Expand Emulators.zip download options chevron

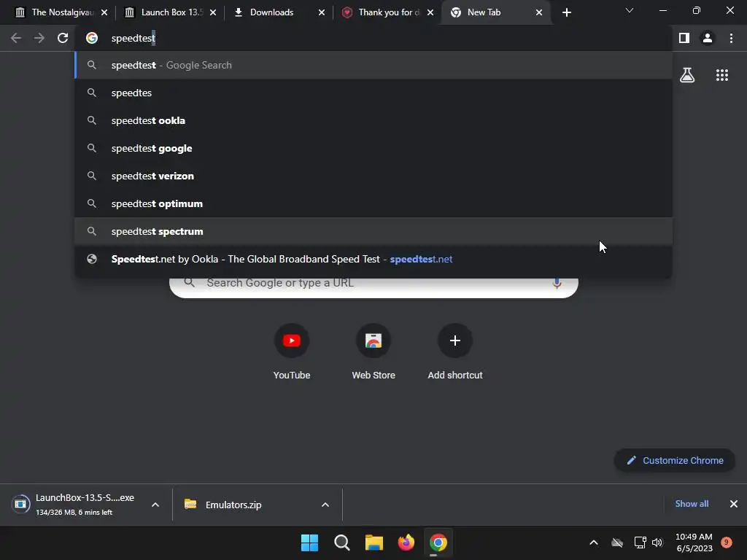tap(325, 505)
